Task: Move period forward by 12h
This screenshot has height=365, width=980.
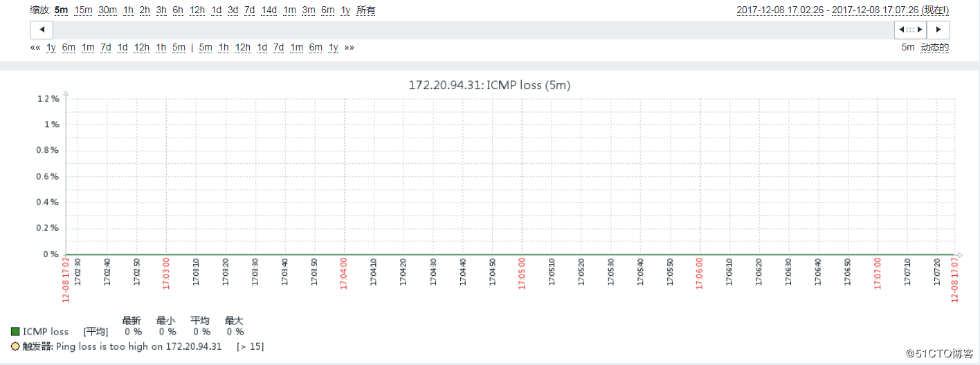Action: 243,48
